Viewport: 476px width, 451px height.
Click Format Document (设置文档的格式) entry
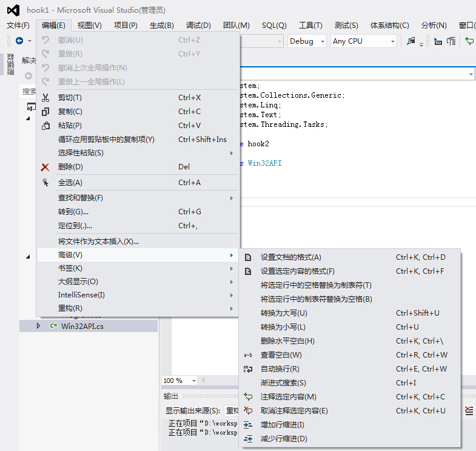point(350,257)
